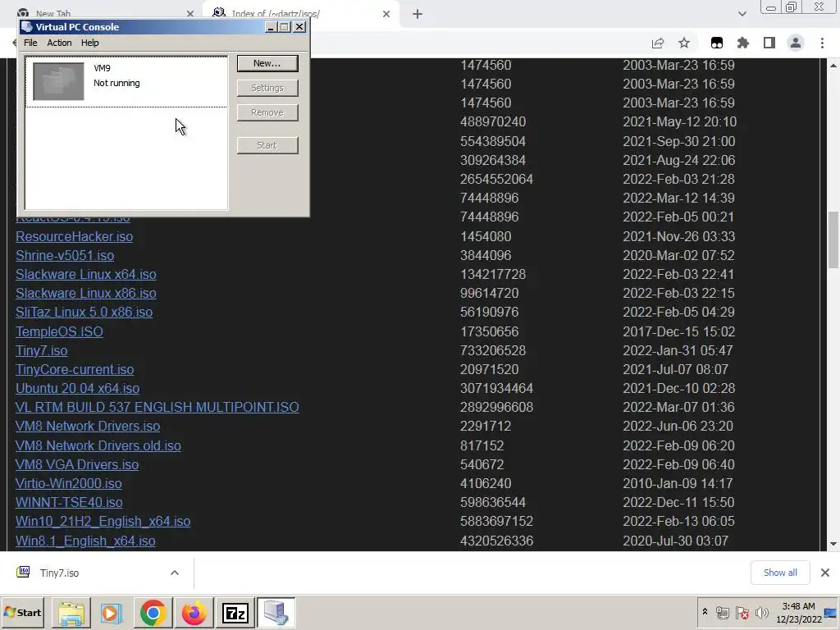Screen dimensions: 840x630
Task: Open the Chrome three-dot menu
Action: point(822,43)
